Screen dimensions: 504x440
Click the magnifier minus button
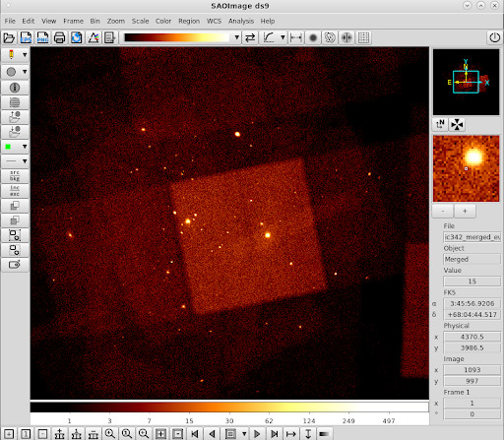(443, 211)
